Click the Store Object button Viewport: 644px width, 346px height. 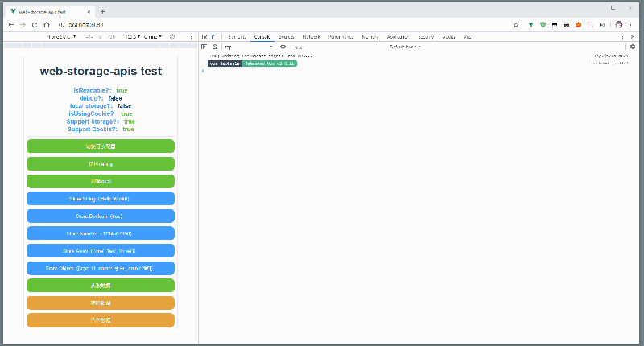tap(101, 268)
